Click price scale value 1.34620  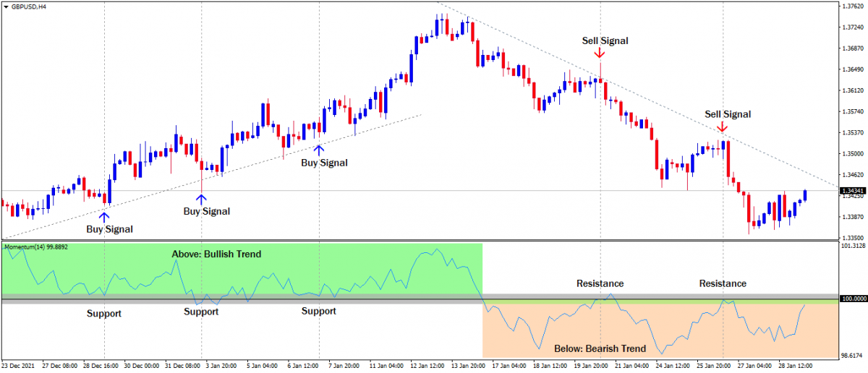[854, 175]
